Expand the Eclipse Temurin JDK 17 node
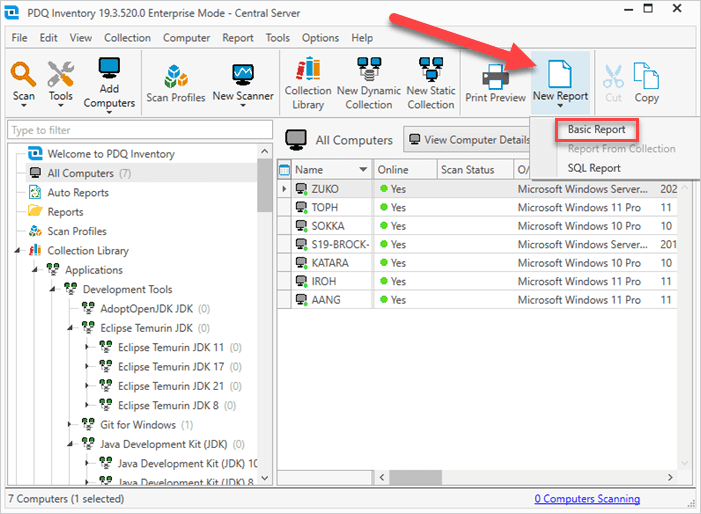 coord(87,367)
